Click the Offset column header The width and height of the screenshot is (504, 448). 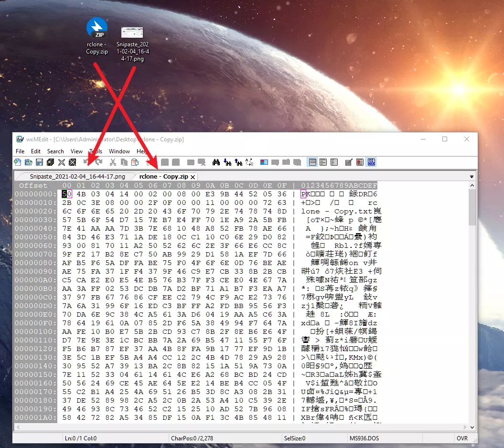point(33,185)
